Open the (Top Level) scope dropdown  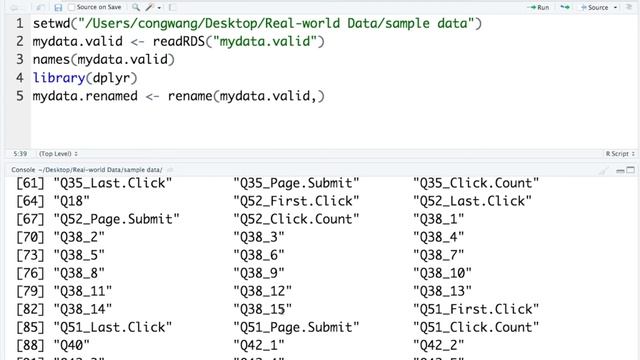pos(58,154)
